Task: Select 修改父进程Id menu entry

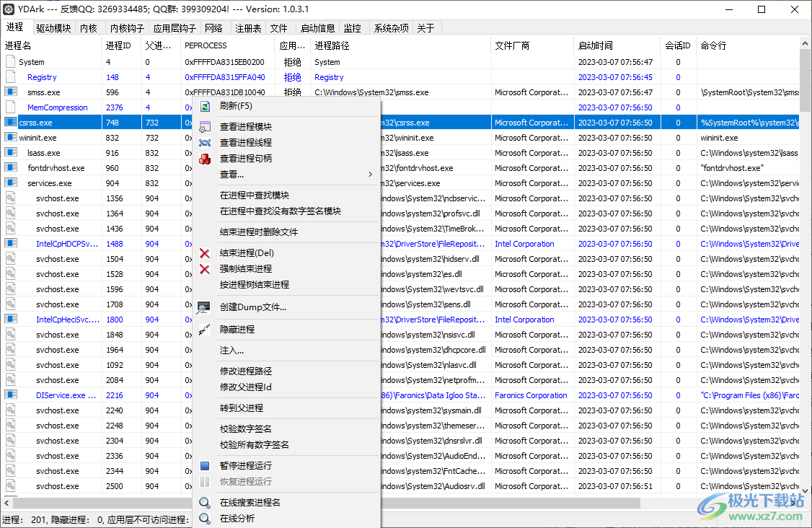Action: click(245, 387)
